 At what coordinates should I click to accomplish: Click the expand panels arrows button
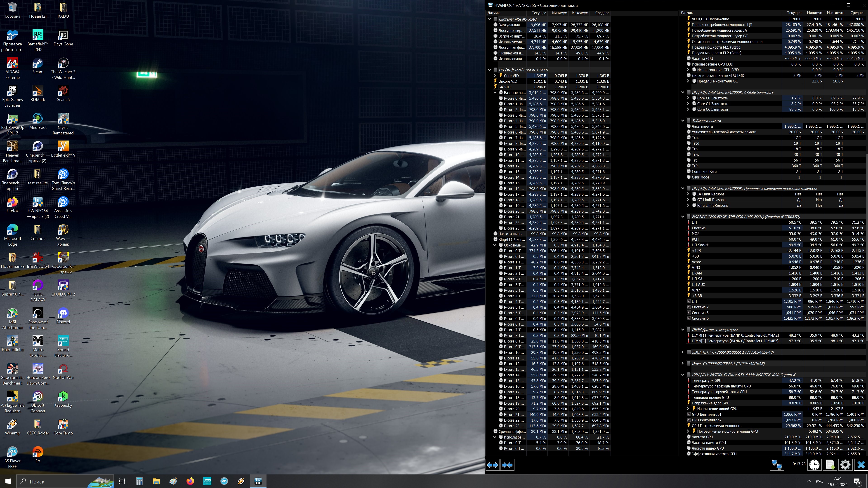(492, 465)
